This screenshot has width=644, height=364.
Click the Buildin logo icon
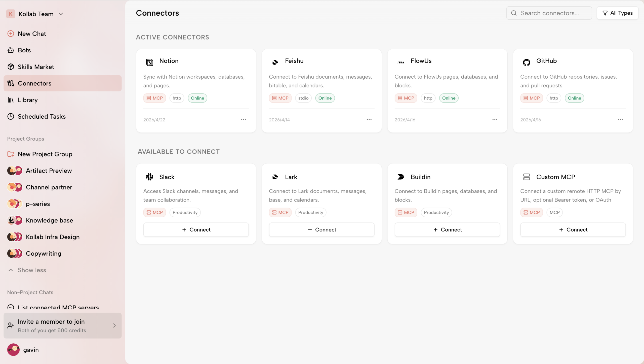pos(401,177)
